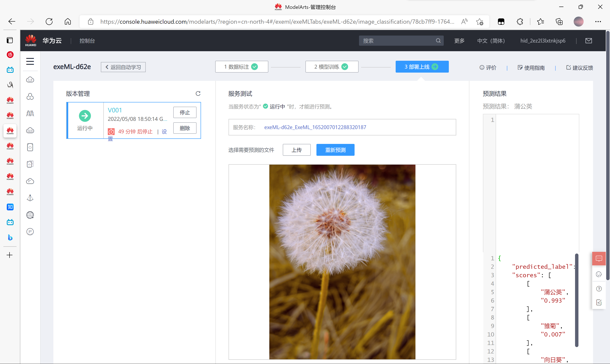The height and width of the screenshot is (364, 610).
Task: Click the help question mark icon
Action: [x=599, y=289]
